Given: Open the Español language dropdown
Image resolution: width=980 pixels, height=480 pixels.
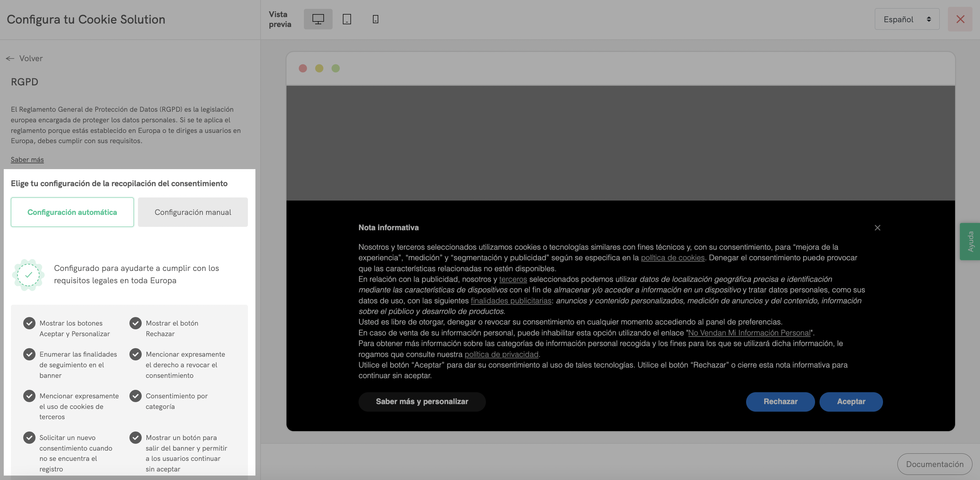Looking at the screenshot, I should (x=907, y=19).
